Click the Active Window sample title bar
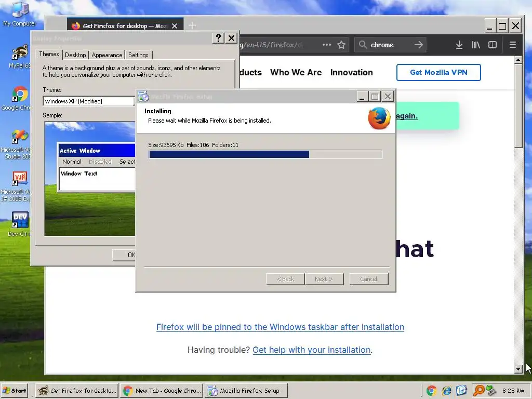Viewport: 532px width, 399px height. point(97,150)
